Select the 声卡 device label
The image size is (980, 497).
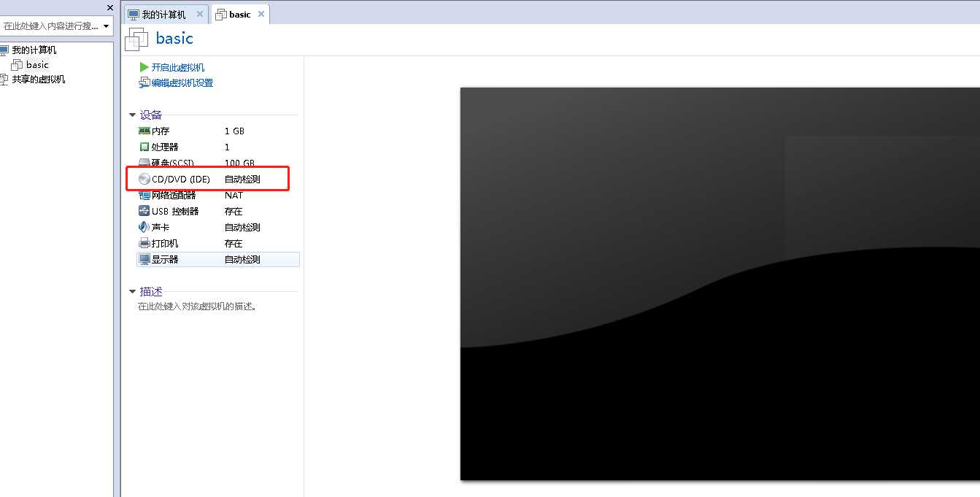[x=161, y=227]
